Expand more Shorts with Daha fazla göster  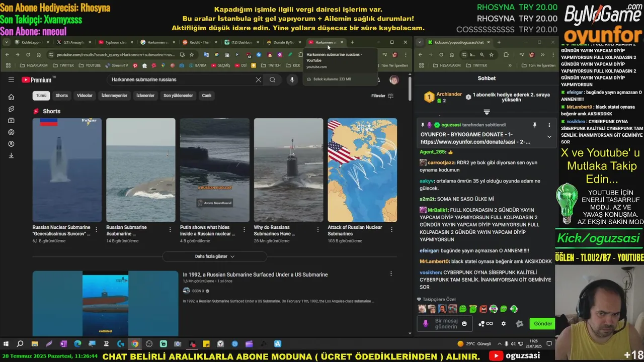pyautogui.click(x=215, y=256)
